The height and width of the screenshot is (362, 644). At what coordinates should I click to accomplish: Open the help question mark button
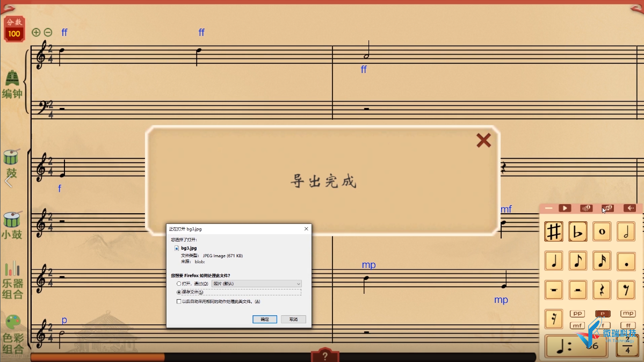(x=325, y=356)
